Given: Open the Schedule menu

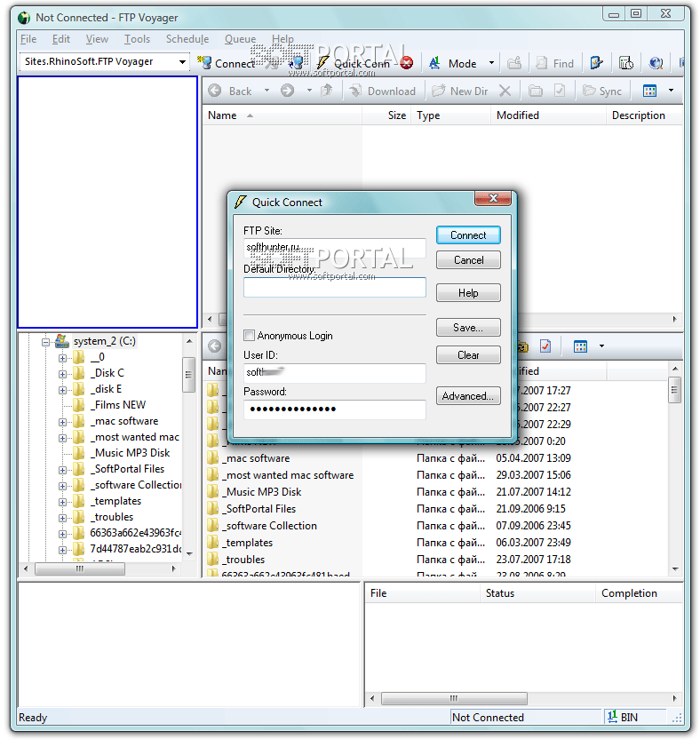Looking at the screenshot, I should (187, 39).
